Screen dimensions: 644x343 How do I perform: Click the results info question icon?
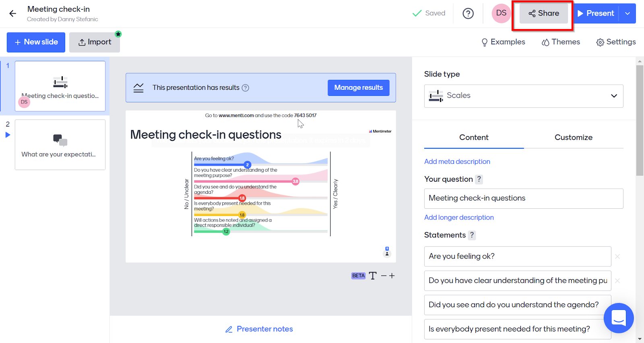pyautogui.click(x=245, y=88)
